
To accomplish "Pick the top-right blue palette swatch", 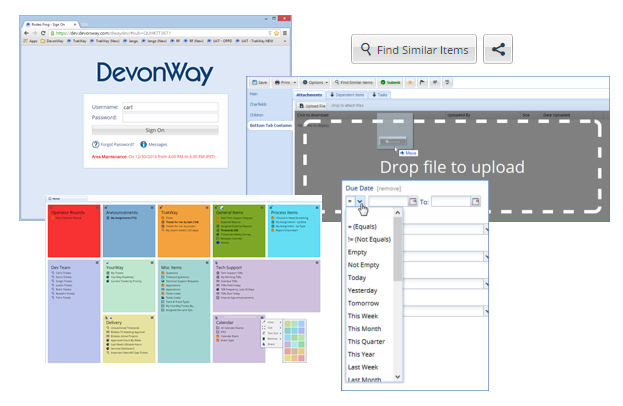I will point(302,324).
